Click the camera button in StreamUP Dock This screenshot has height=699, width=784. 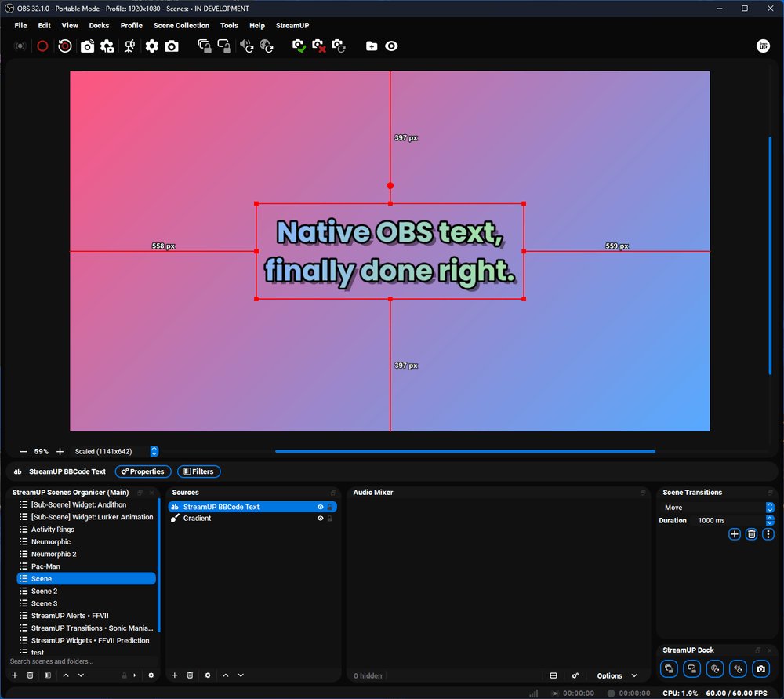[761, 668]
